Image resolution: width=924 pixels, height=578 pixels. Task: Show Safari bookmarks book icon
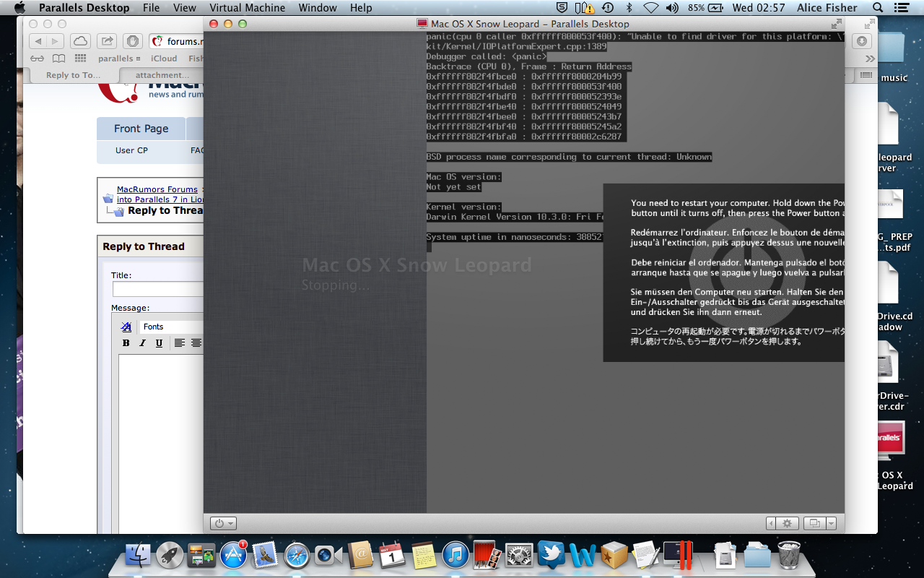58,59
